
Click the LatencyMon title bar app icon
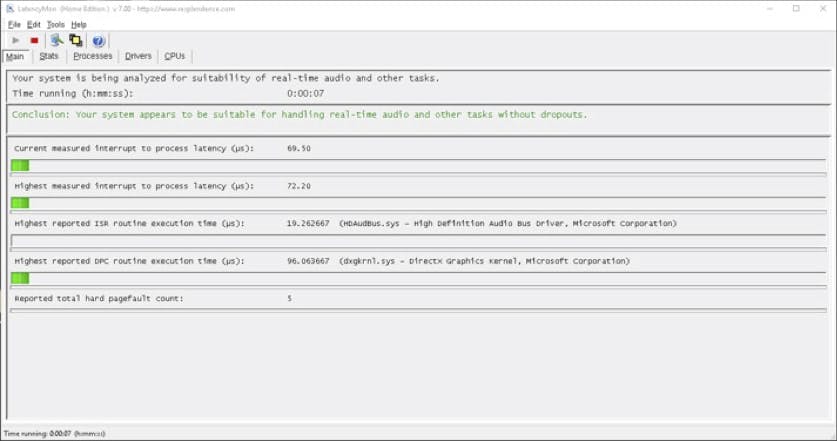click(10, 8)
